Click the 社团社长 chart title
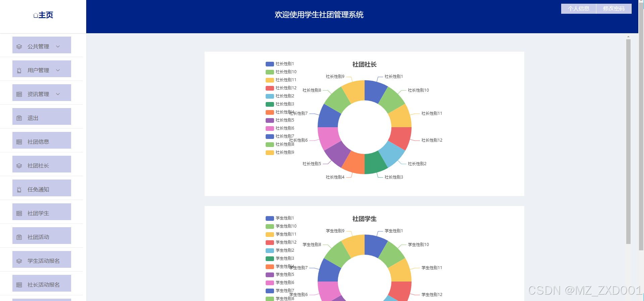 pos(364,64)
